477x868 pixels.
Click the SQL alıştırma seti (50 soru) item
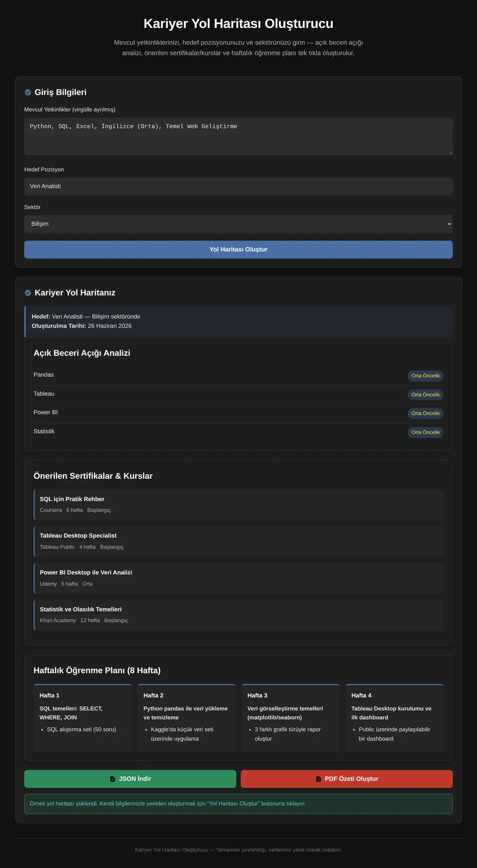(81, 729)
